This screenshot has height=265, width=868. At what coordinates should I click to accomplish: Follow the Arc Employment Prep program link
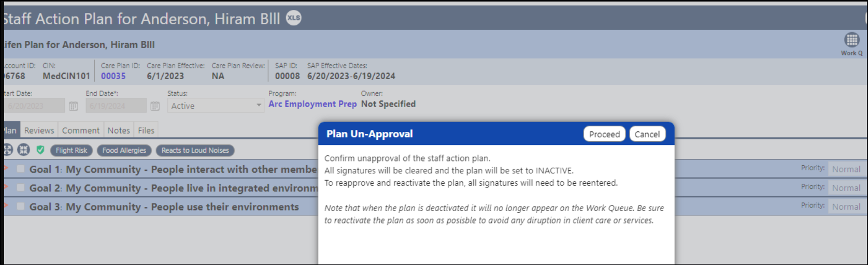[312, 104]
